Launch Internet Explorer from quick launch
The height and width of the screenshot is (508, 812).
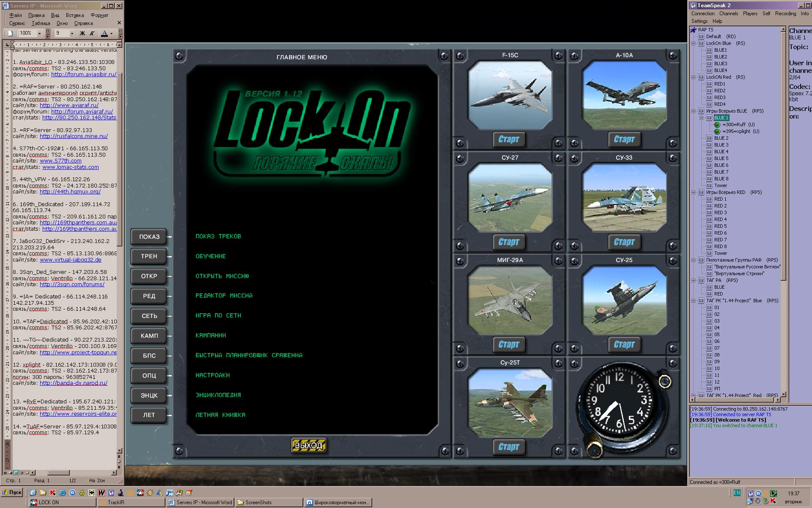click(63, 493)
